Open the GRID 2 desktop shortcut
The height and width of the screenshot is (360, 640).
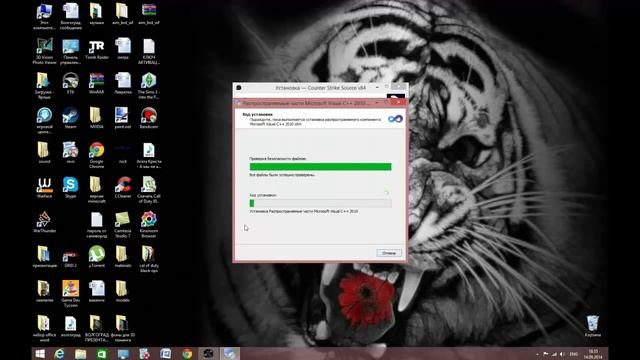(70, 259)
